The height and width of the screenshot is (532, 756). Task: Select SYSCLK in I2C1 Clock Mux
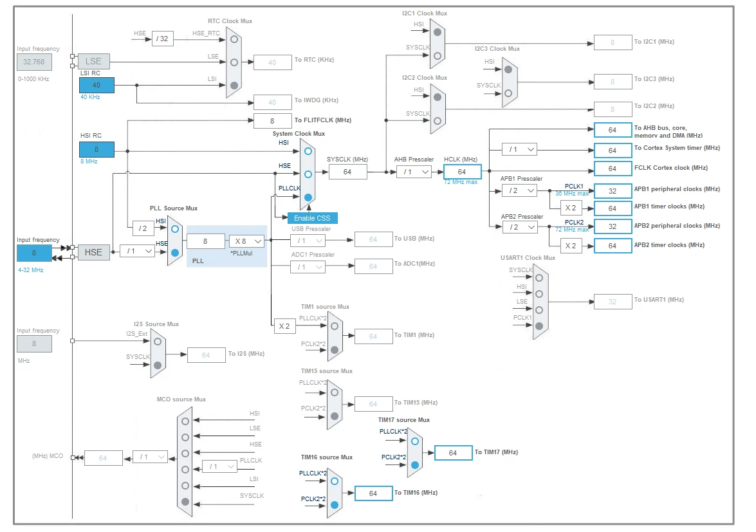438,56
